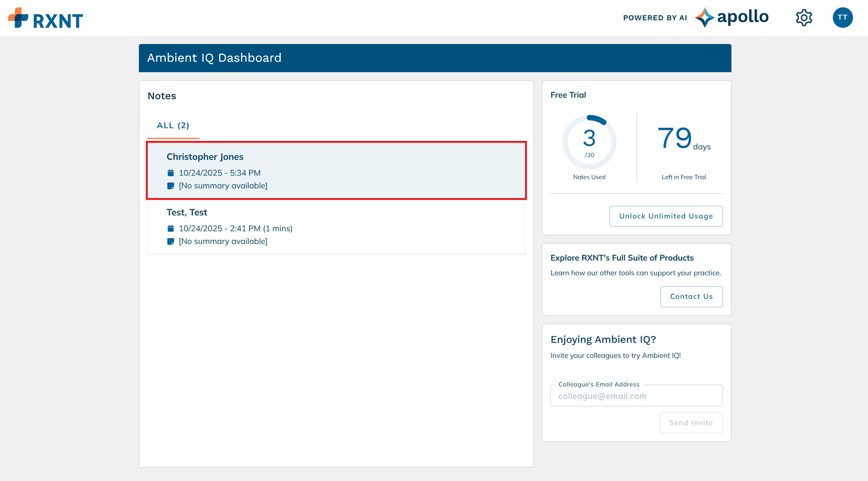Click calendar icon on Test, Test note
Image resolution: width=868 pixels, height=481 pixels.
tap(171, 229)
